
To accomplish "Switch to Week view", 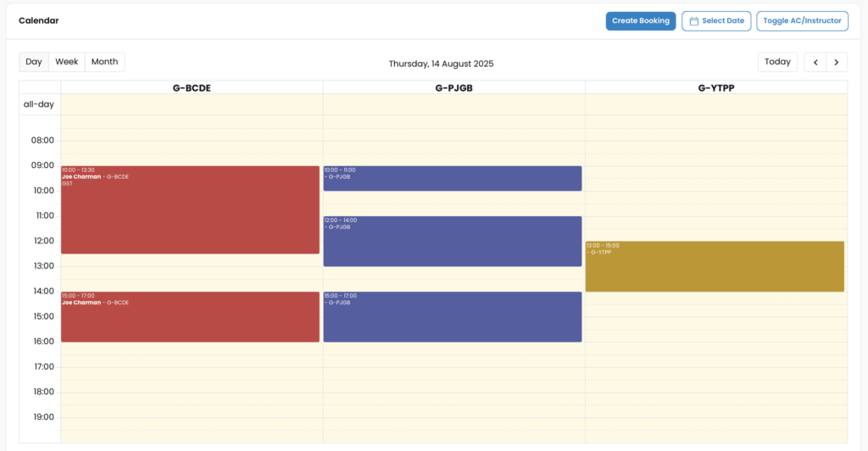I will point(67,62).
